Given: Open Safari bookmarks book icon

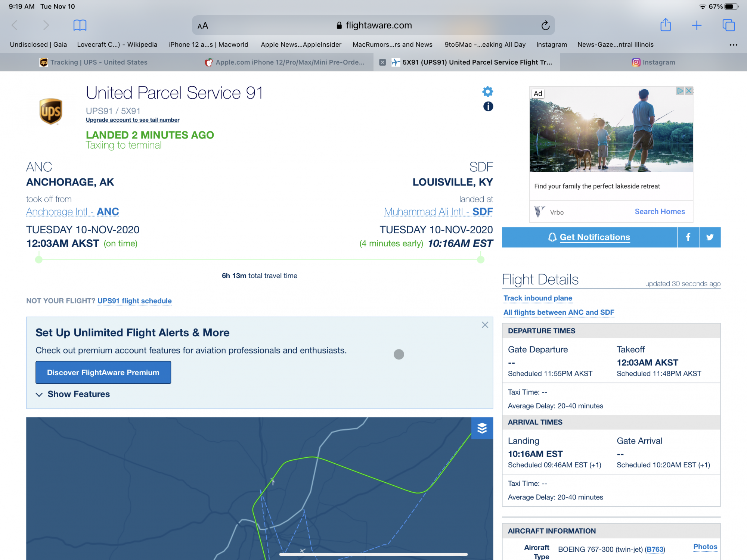Looking at the screenshot, I should click(x=80, y=25).
